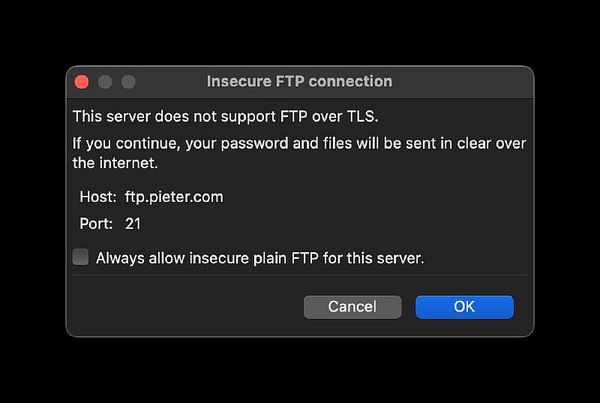Click the "the internet." line of warning
This screenshot has height=403, width=600.
click(x=115, y=162)
